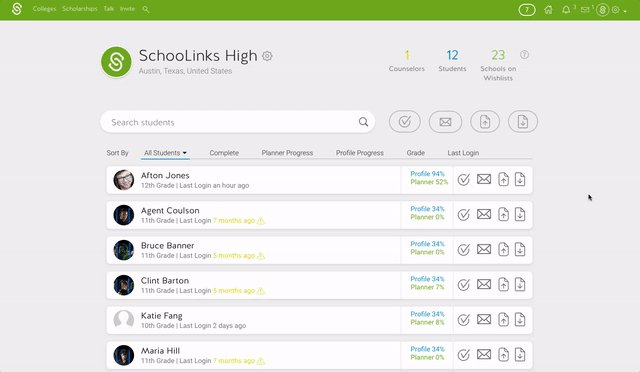The image size is (640, 372).
Task: Click Agent Coulson's avatar thumbnail
Action: pos(124,215)
